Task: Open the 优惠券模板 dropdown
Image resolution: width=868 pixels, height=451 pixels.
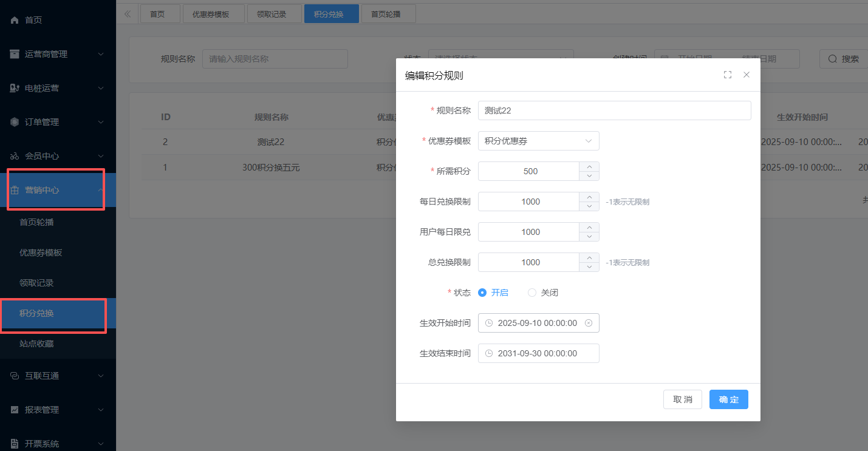Action: (x=538, y=141)
